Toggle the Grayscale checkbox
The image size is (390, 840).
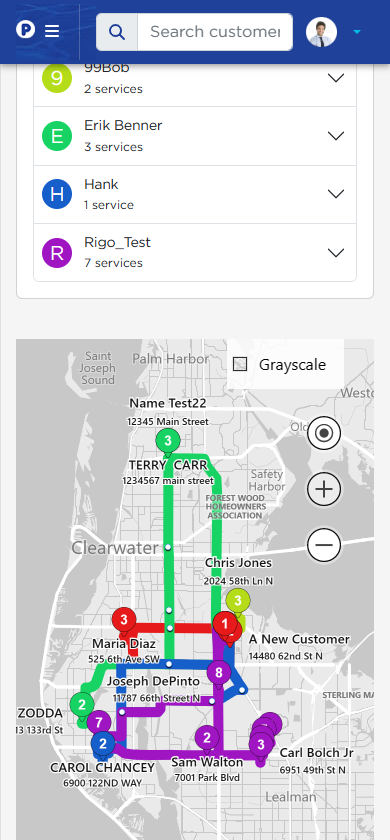[x=240, y=365]
